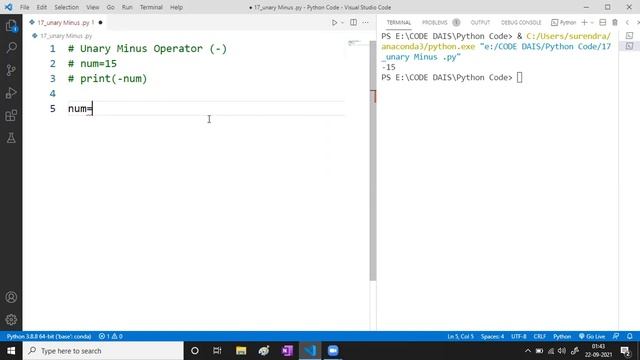Screen dimensions: 640x360
Task: Start Go Live server
Action: [592, 336]
